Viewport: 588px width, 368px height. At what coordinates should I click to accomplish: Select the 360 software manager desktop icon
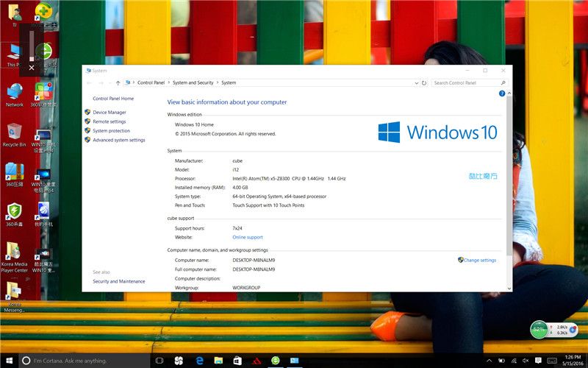pos(43,95)
